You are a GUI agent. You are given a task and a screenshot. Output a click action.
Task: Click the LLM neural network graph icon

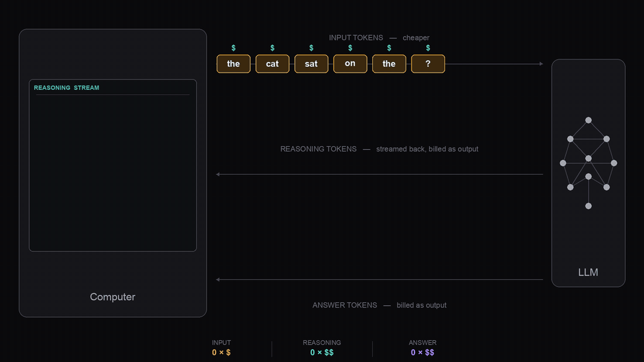(x=588, y=163)
